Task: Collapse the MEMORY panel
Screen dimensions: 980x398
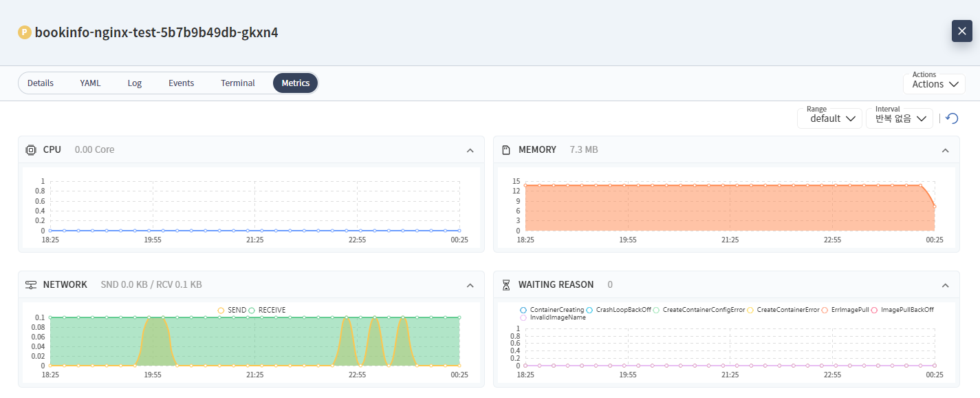Action: pyautogui.click(x=946, y=150)
